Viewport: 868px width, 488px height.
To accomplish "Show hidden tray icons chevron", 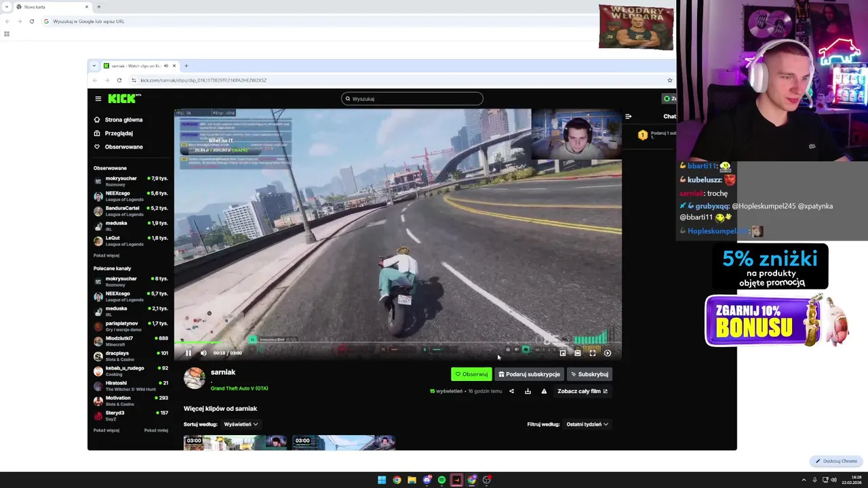I will point(804,480).
